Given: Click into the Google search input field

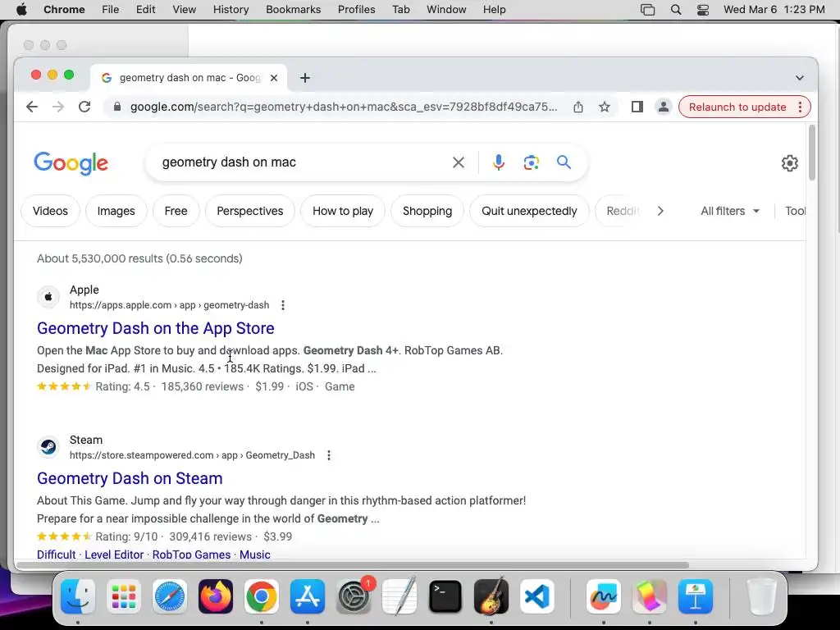Looking at the screenshot, I should (303, 162).
